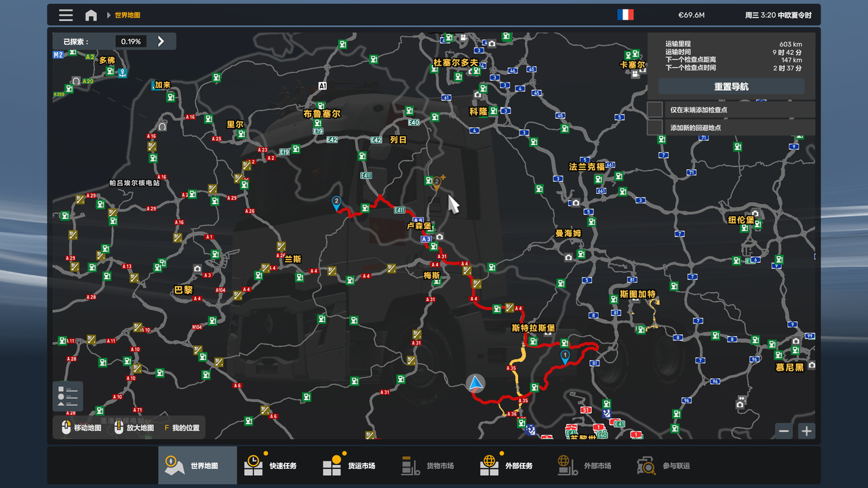The width and height of the screenshot is (868, 488).
Task: Click the 杜塞尔多夫 city label
Action: [456, 62]
